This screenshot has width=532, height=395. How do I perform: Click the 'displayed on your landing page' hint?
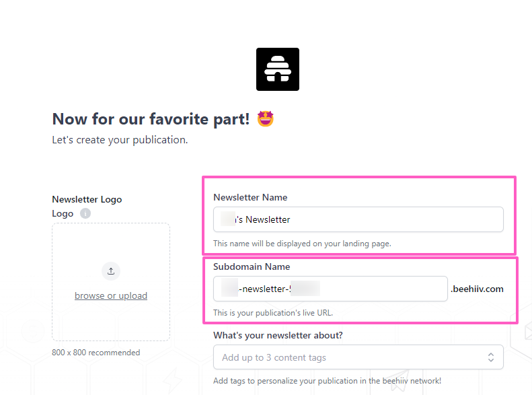302,243
